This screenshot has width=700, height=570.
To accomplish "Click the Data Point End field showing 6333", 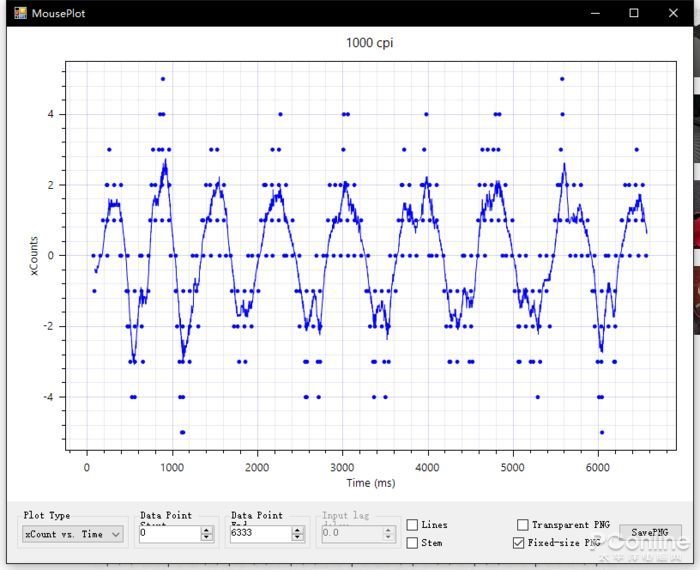I will click(x=261, y=533).
